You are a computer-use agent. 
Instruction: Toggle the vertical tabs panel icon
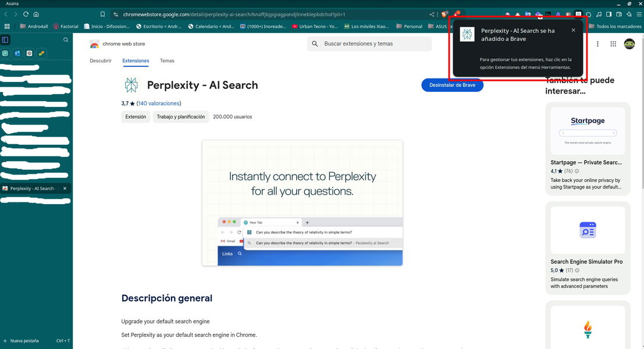click(x=5, y=40)
